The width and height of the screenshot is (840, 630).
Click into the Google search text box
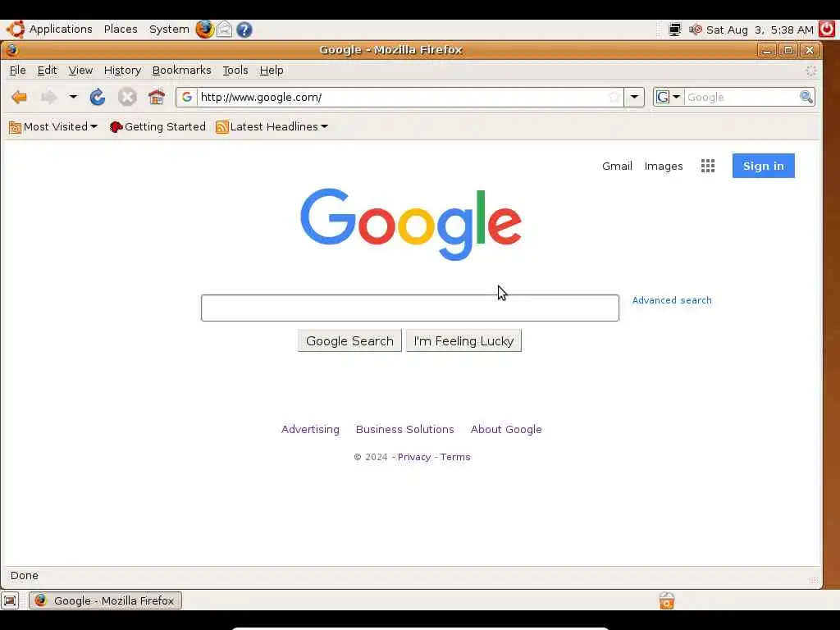(x=410, y=308)
